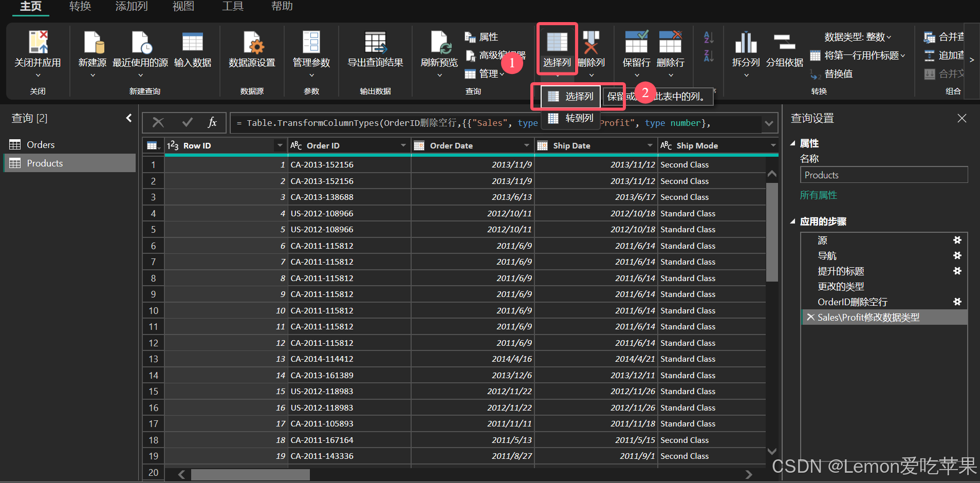Image resolution: width=980 pixels, height=483 pixels.
Task: Sort ascending with the A-Z icon
Action: click(x=709, y=37)
